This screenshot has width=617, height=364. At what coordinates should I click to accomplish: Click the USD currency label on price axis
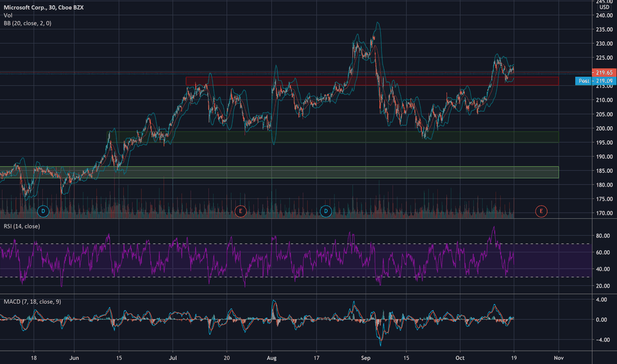604,7
